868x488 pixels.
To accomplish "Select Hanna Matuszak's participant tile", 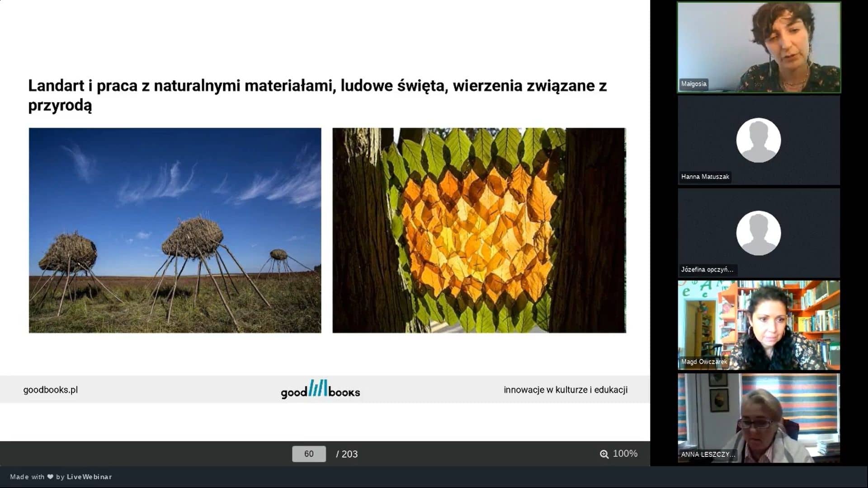I will pos(759,140).
